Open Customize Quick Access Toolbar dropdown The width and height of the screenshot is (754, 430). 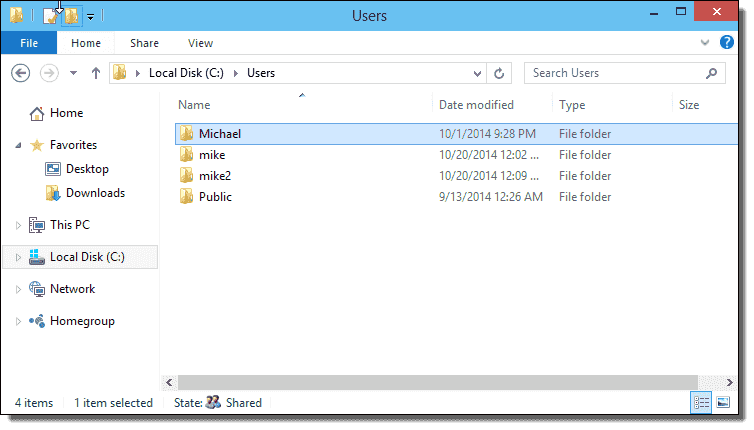(90, 16)
